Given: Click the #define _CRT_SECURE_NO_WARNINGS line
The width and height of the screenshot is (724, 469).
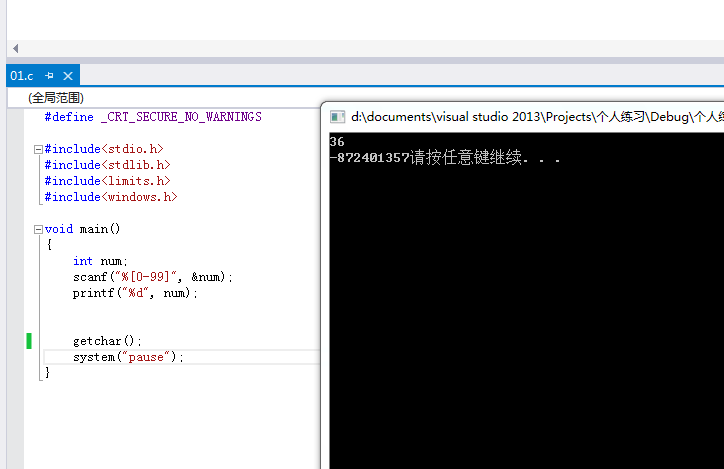Looking at the screenshot, I should 153,117.
